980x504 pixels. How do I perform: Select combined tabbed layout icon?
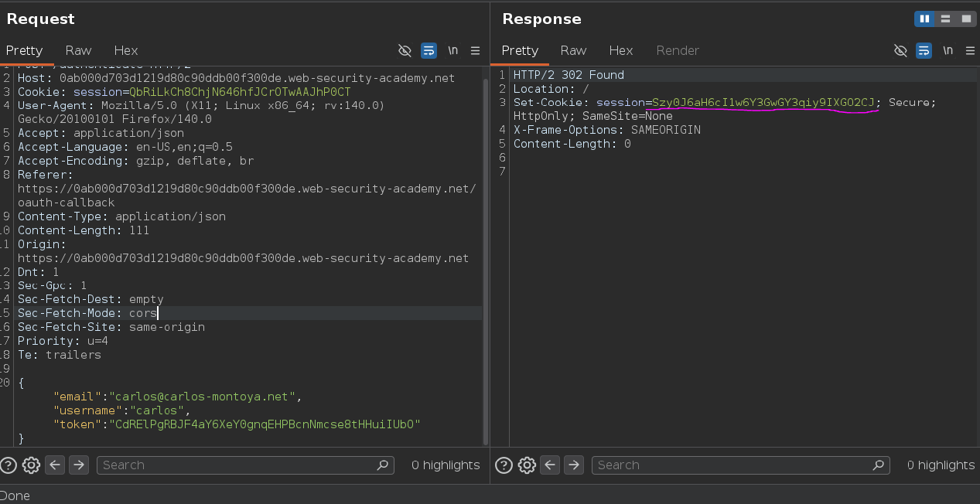tap(966, 19)
